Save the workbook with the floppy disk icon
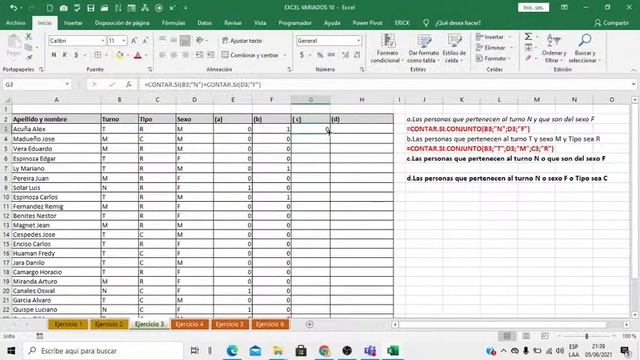Screen dimensions: 640x360 pos(91,8)
